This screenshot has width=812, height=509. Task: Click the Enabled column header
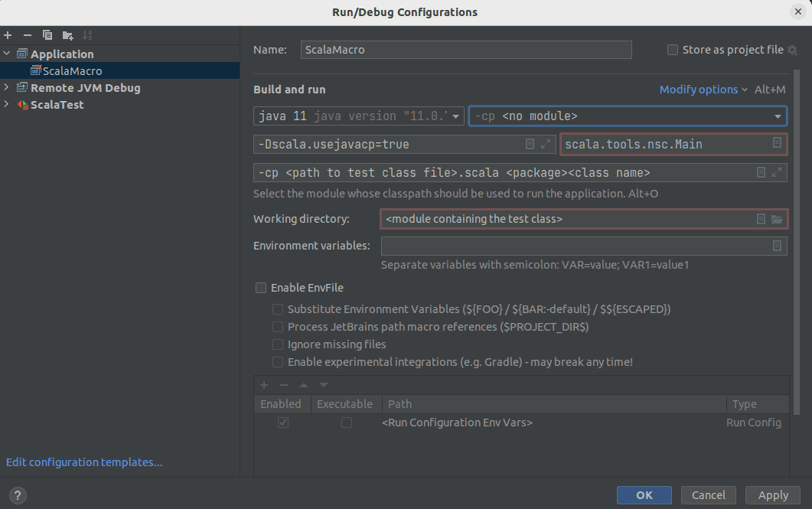click(x=282, y=404)
